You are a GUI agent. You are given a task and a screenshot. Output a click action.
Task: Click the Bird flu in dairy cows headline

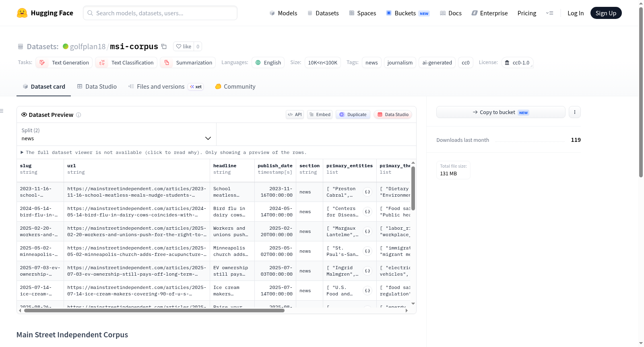point(232,212)
